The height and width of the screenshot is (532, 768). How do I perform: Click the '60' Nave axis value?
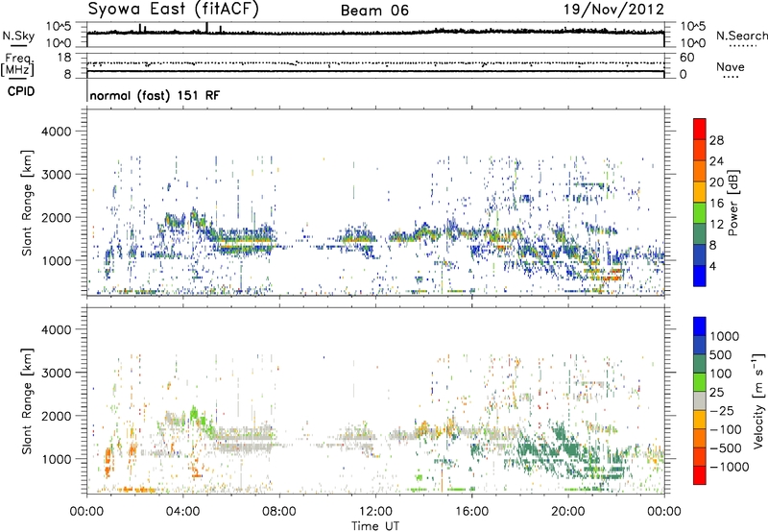click(x=686, y=58)
